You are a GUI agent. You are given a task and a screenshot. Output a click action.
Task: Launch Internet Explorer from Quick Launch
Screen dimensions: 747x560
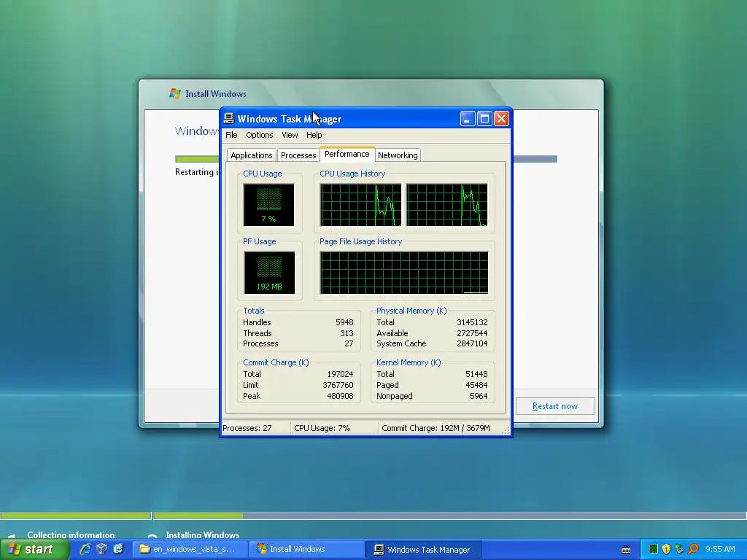pos(85,549)
